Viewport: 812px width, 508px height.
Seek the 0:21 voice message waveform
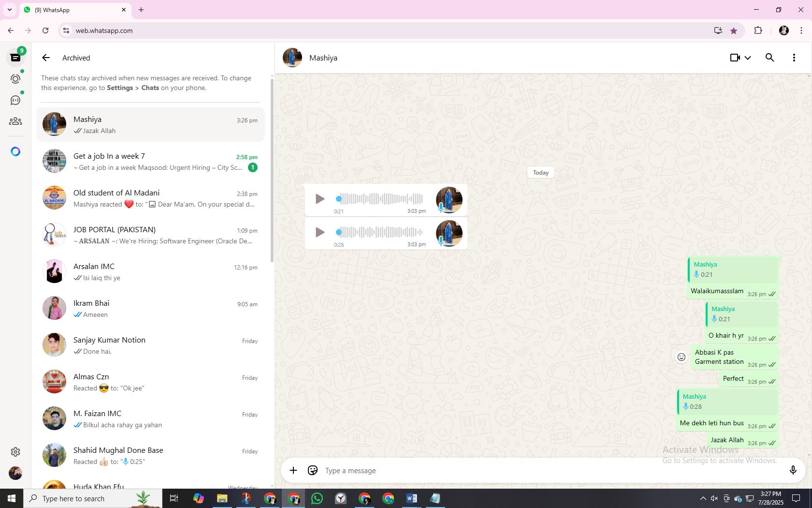tap(380, 198)
